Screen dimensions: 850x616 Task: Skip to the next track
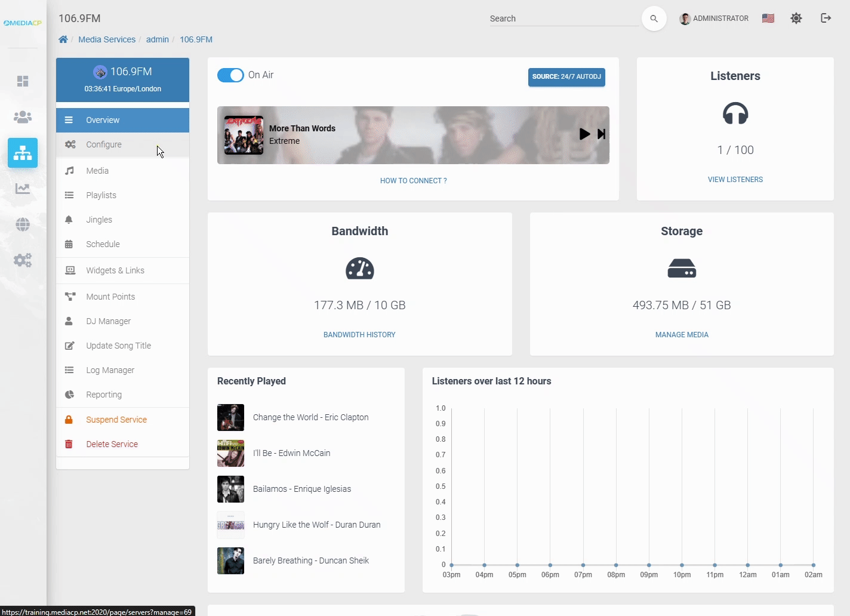[x=601, y=134]
